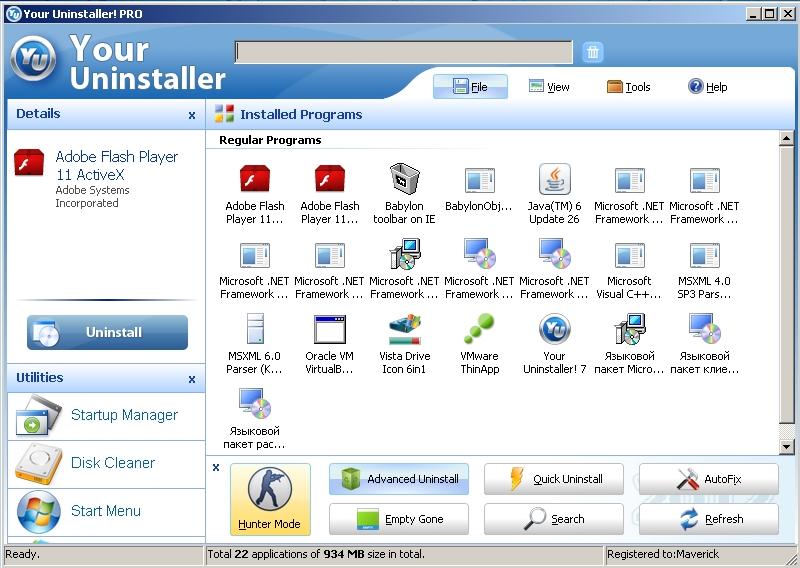
Task: Refresh the installed programs list
Action: click(709, 519)
